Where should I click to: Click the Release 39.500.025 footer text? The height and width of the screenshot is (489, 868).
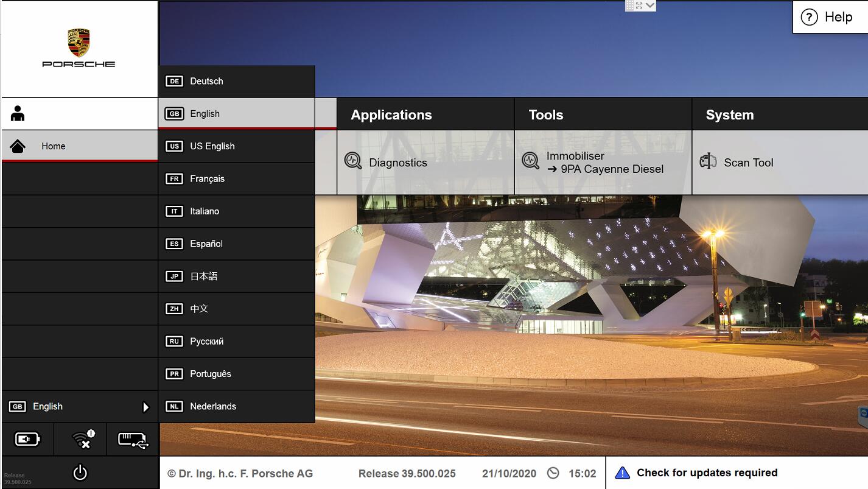click(407, 473)
